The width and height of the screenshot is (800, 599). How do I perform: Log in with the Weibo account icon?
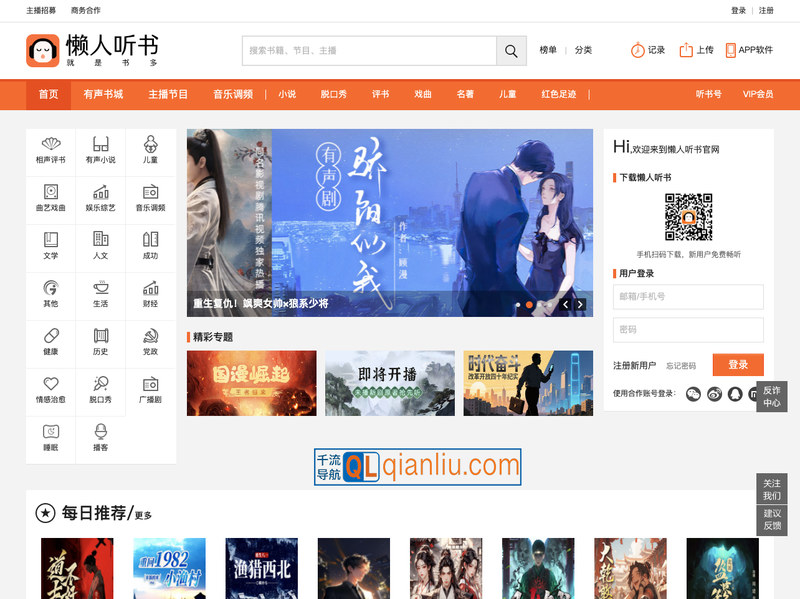point(714,394)
